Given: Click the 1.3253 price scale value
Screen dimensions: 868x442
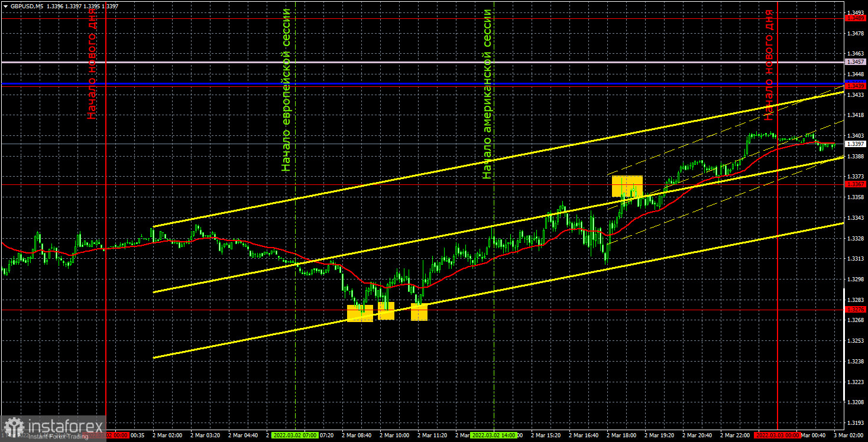Looking at the screenshot, I should coord(856,340).
